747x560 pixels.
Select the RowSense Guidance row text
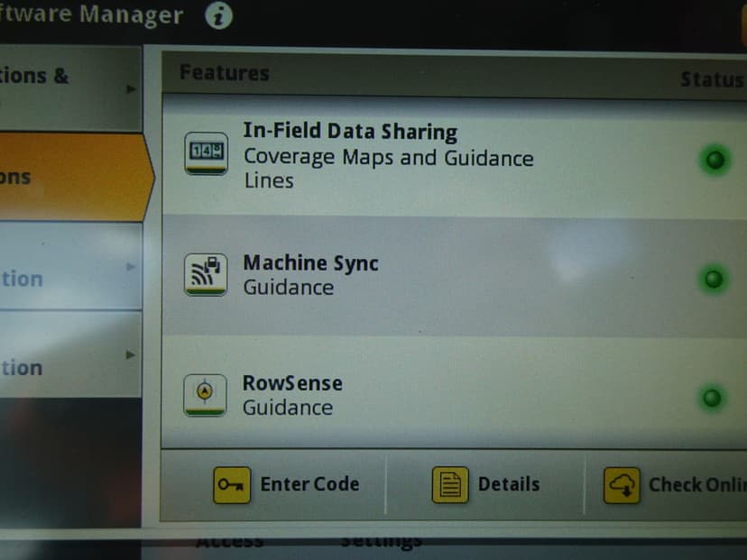292,395
